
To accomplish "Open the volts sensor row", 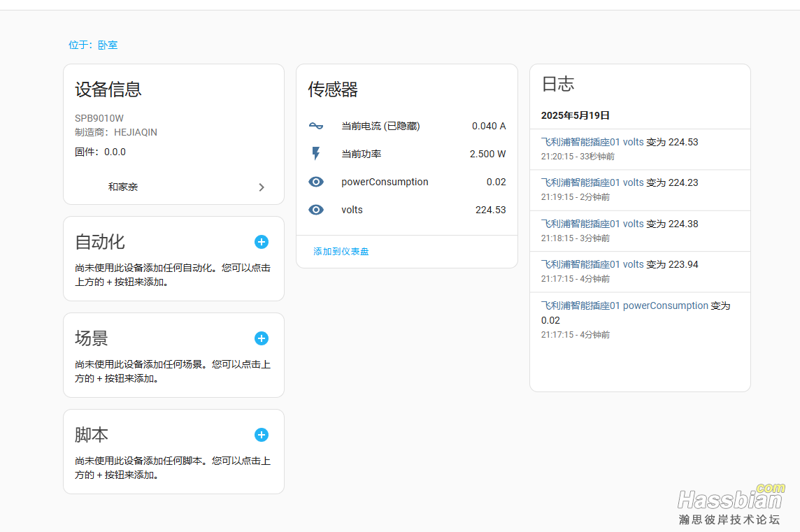I will [x=406, y=210].
